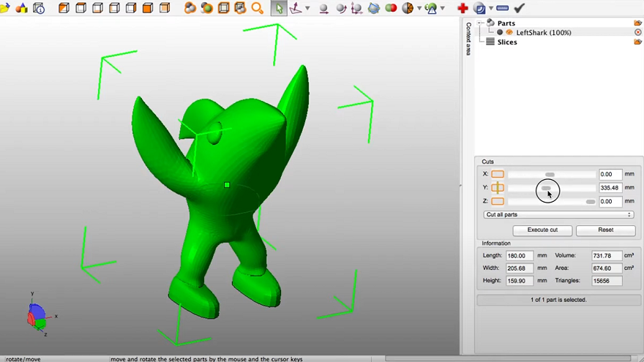Viewport: 644px width, 362px height.
Task: Click the open file folder icon
Action: tap(4, 8)
